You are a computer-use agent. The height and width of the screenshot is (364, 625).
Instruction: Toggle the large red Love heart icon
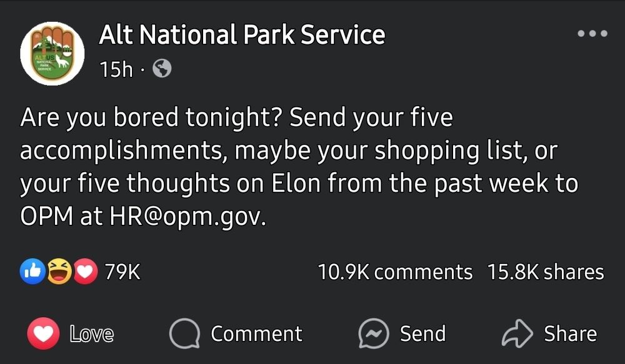pyautogui.click(x=44, y=333)
